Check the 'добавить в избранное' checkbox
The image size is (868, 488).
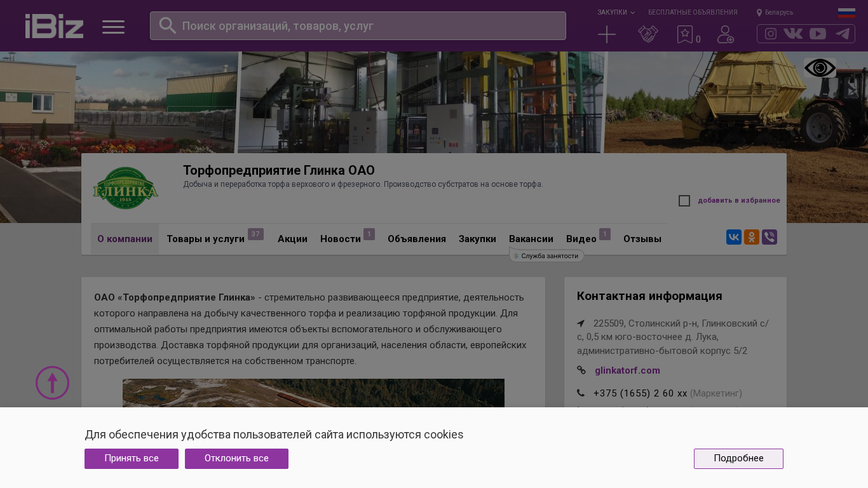[x=684, y=201]
